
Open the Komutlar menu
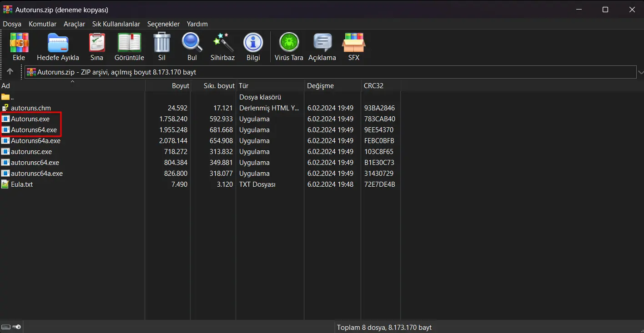pos(43,24)
